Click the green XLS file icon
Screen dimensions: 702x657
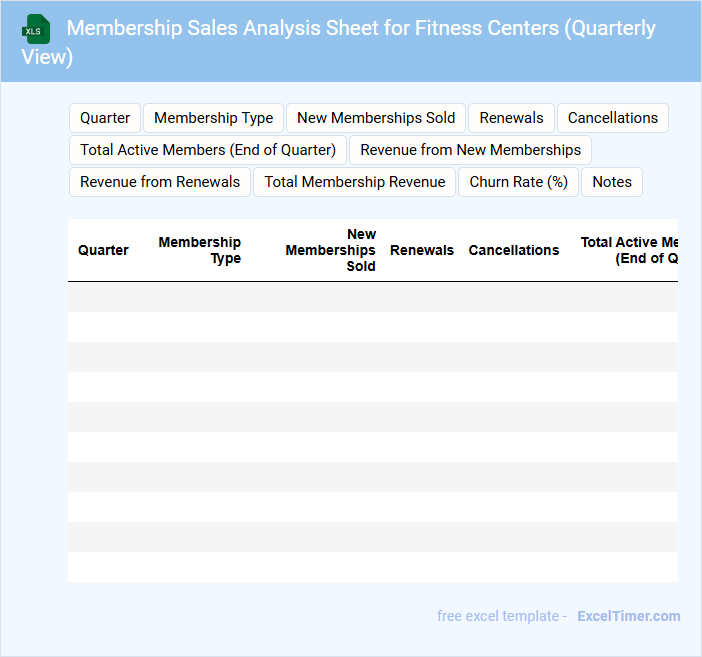click(37, 29)
